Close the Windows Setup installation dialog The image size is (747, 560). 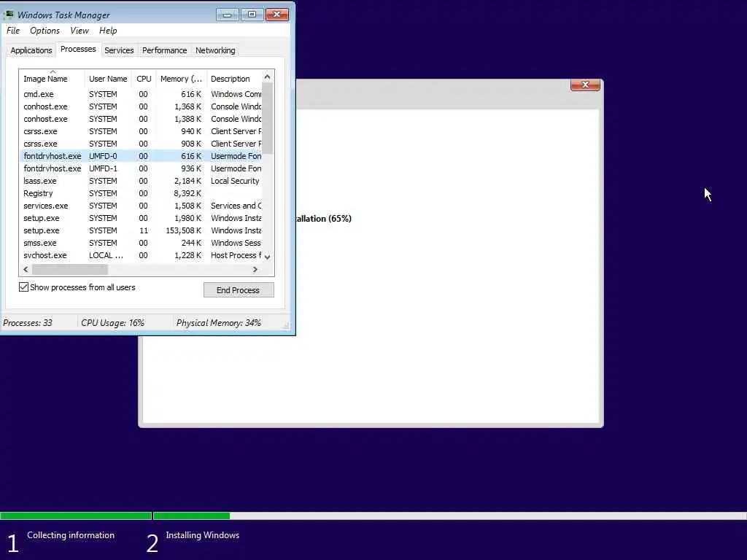click(585, 85)
